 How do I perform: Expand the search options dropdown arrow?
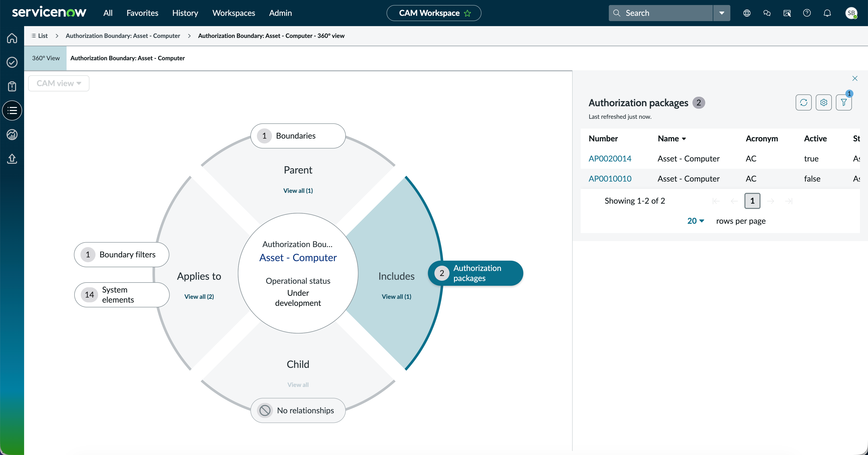[x=722, y=13]
